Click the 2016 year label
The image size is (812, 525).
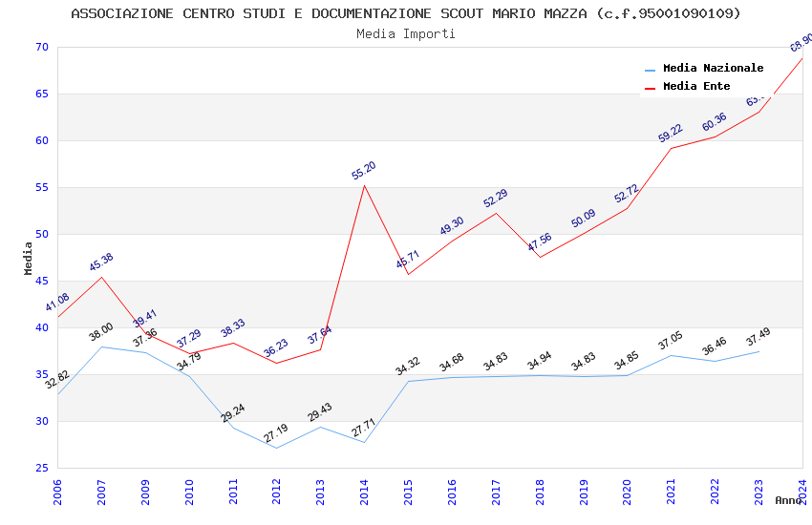coord(452,492)
